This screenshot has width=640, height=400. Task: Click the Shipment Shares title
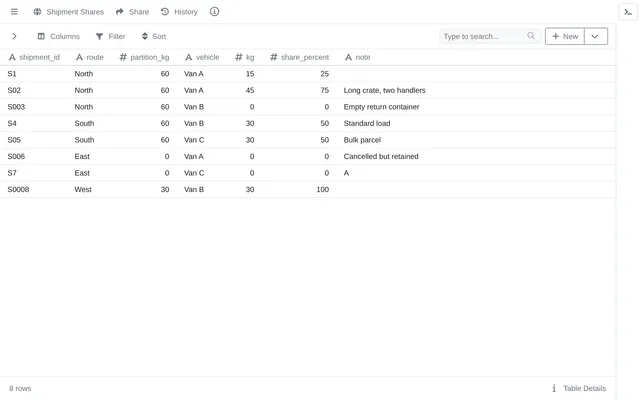coord(75,12)
